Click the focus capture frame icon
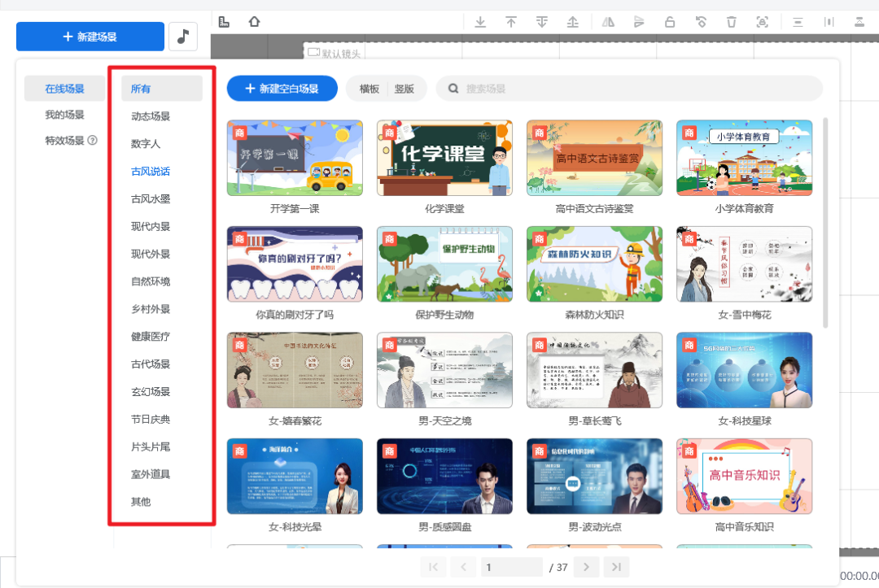Viewport: 879px width, 588px height. 763,23
